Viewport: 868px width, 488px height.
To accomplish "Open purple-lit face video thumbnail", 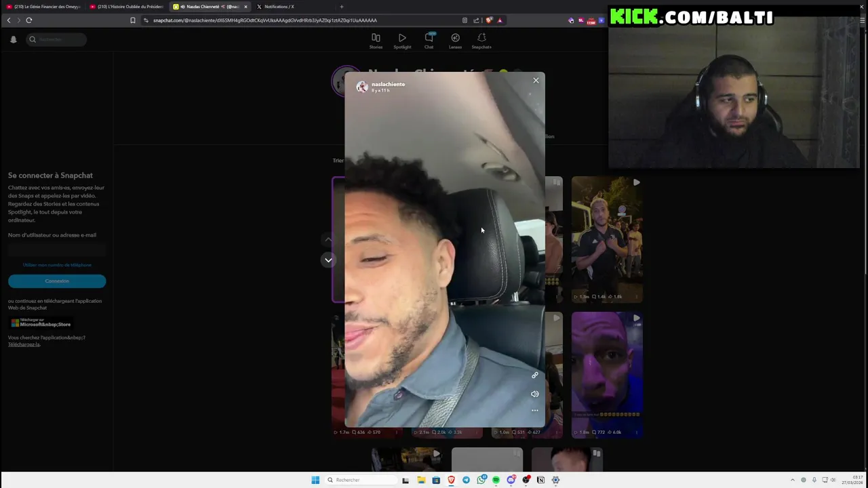I will (x=607, y=375).
